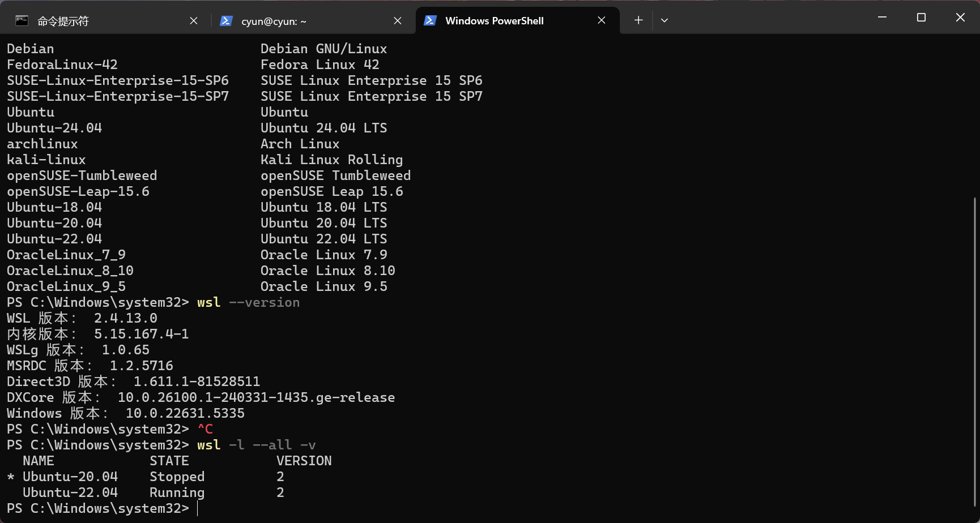This screenshot has width=980, height=523.
Task: Click 'OracleLinux_7_9' distribution name
Action: 66,255
